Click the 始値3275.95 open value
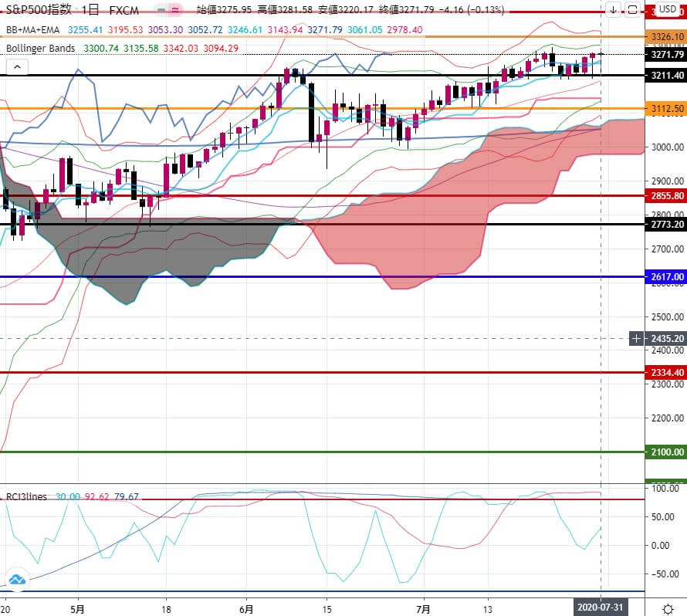 tap(224, 9)
